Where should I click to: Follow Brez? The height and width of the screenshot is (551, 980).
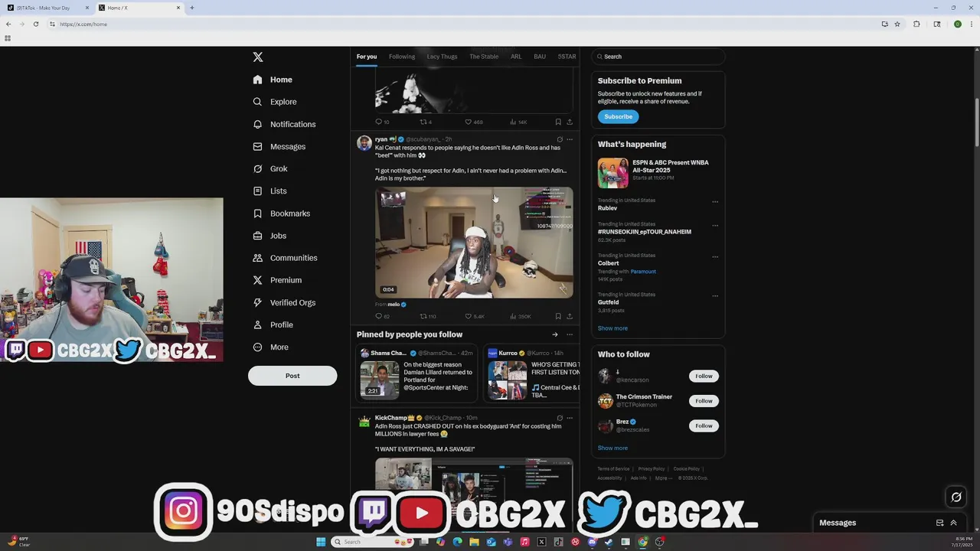(x=704, y=425)
